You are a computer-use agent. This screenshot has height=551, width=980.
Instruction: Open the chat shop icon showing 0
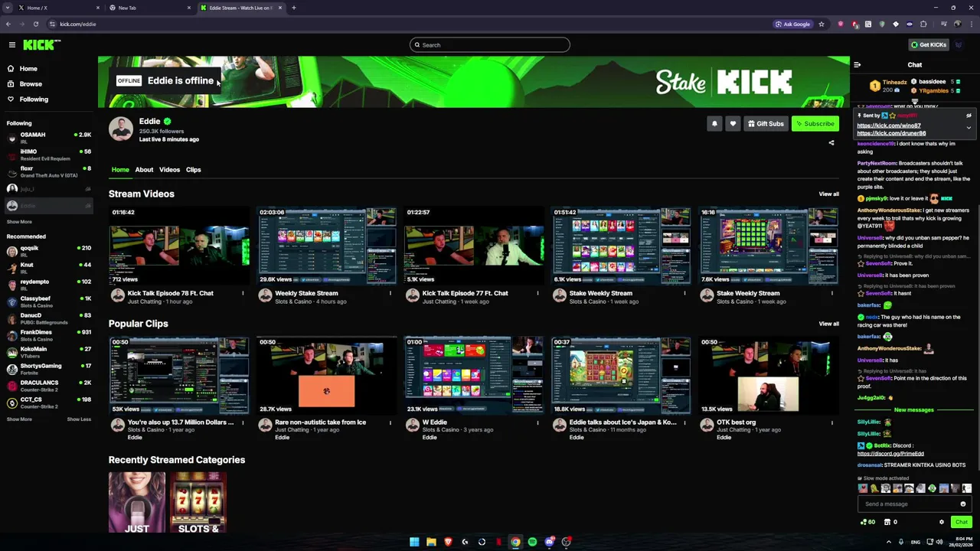[x=890, y=523]
